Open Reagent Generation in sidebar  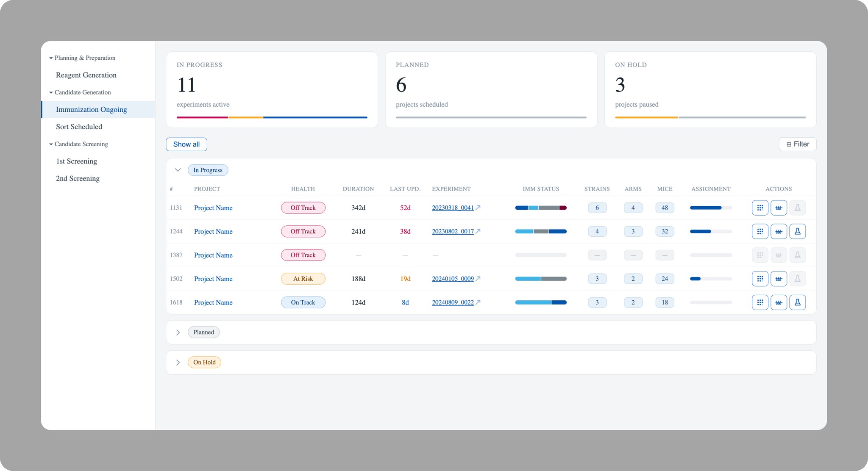pos(86,75)
